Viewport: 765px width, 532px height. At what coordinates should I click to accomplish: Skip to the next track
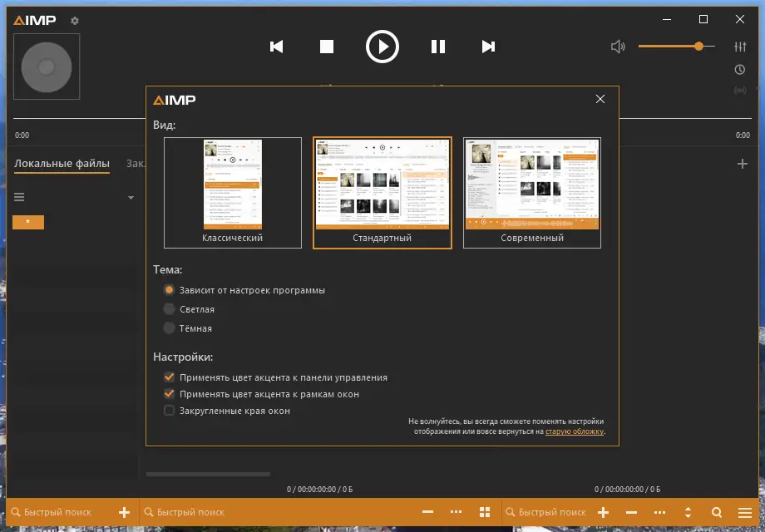pos(488,47)
